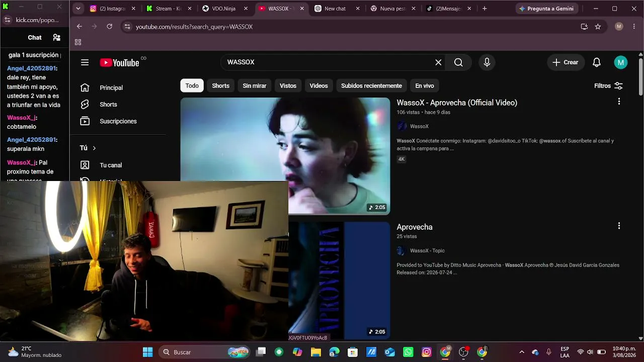Select the Sin mirar filter chip
The image size is (644, 362).
click(x=255, y=85)
